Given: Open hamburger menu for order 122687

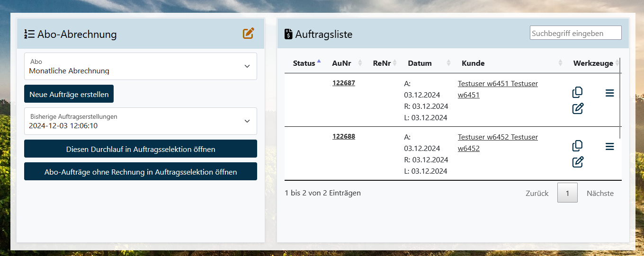Looking at the screenshot, I should 609,93.
